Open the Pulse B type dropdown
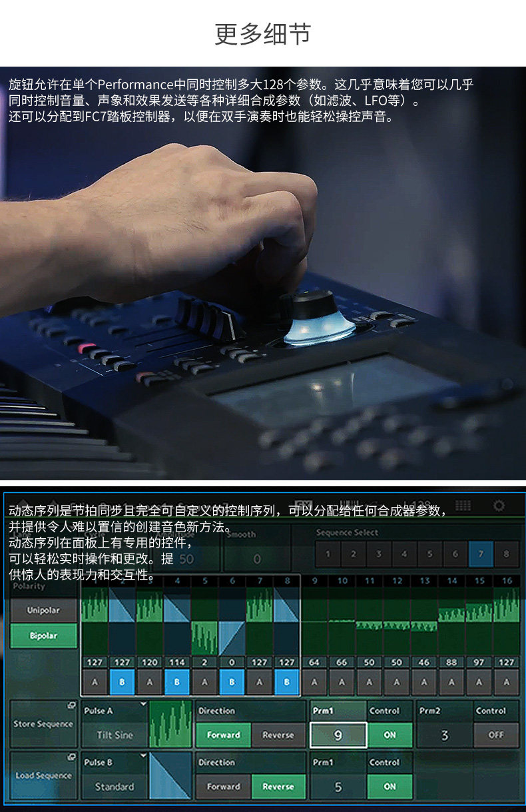The height and width of the screenshot is (812, 526). tap(115, 775)
